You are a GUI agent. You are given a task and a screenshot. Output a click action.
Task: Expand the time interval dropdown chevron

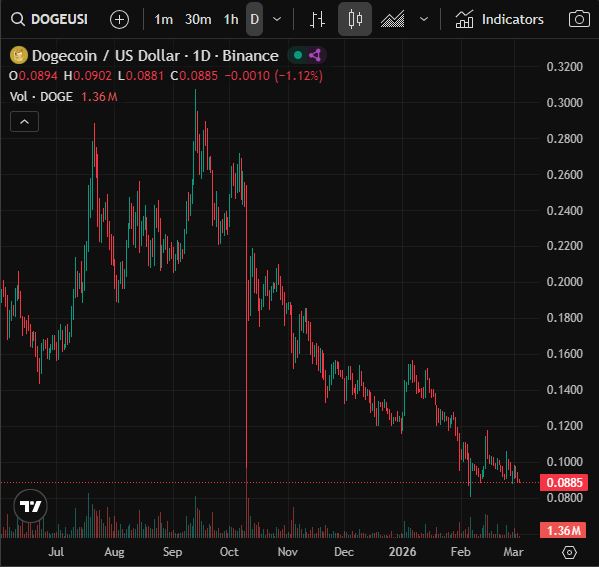[x=277, y=19]
